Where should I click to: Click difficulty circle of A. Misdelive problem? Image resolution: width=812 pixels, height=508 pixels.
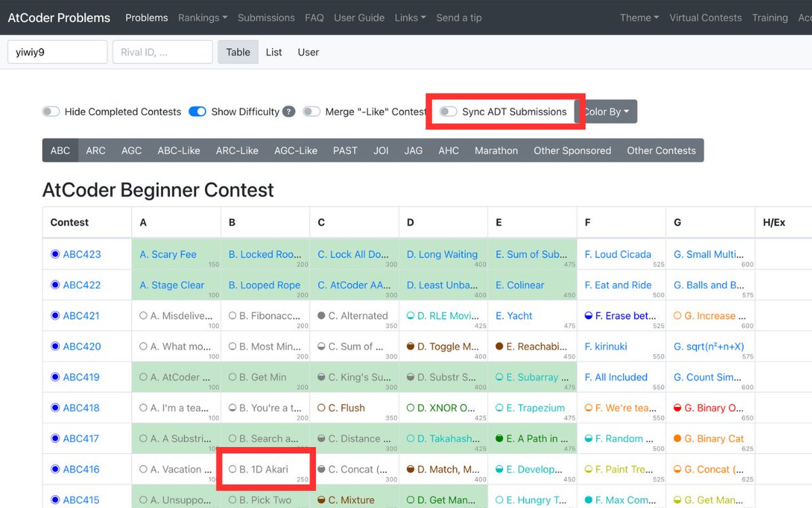click(x=143, y=316)
